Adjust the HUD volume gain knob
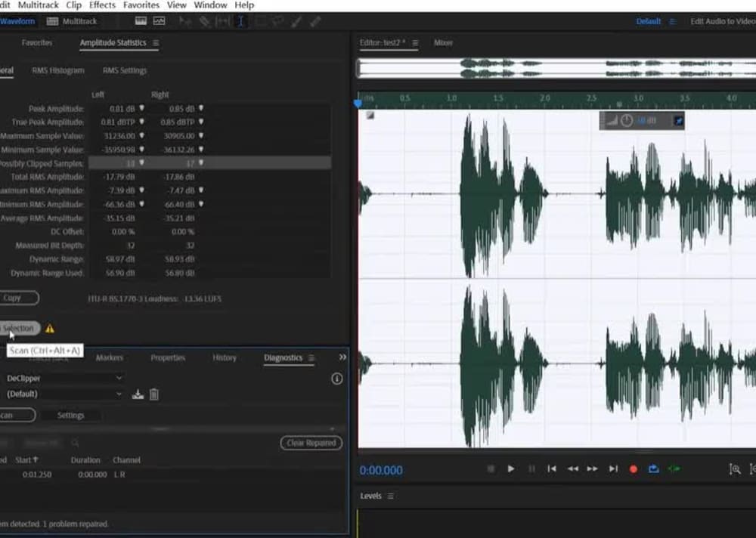 [x=626, y=120]
